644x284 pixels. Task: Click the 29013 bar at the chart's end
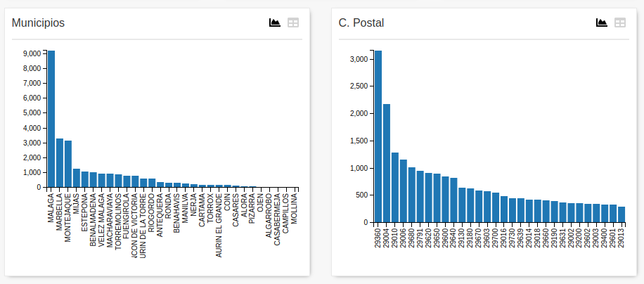pyautogui.click(x=622, y=214)
